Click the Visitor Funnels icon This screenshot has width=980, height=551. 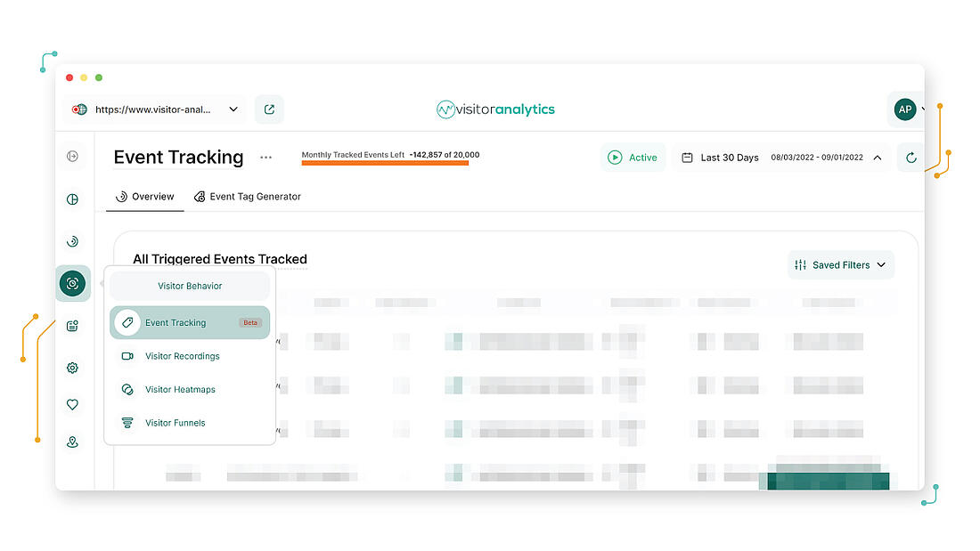tap(127, 423)
